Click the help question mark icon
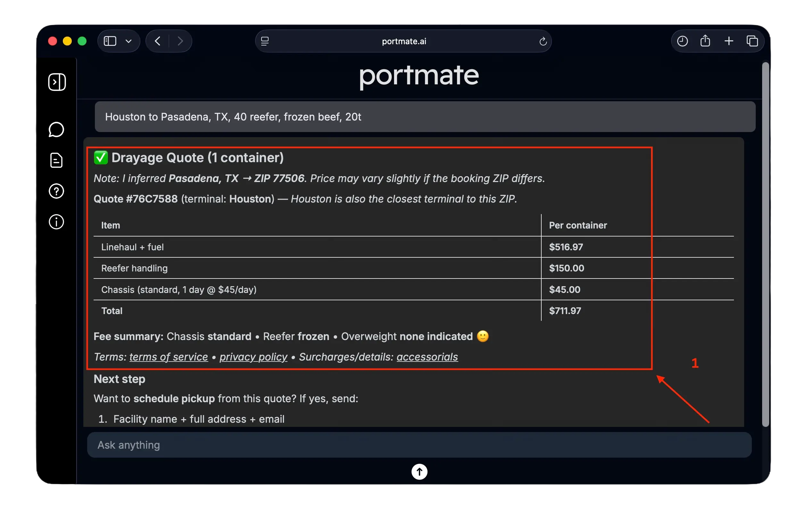This screenshot has width=807, height=532. 56,191
